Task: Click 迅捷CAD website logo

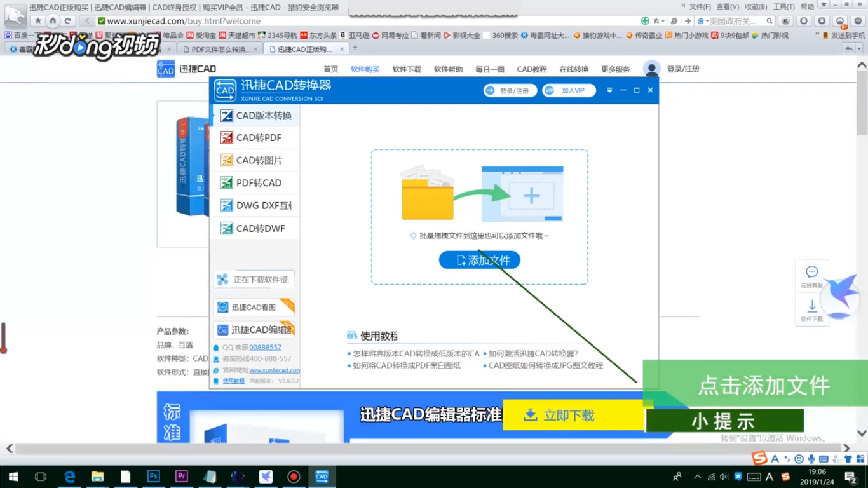Action: (x=186, y=69)
